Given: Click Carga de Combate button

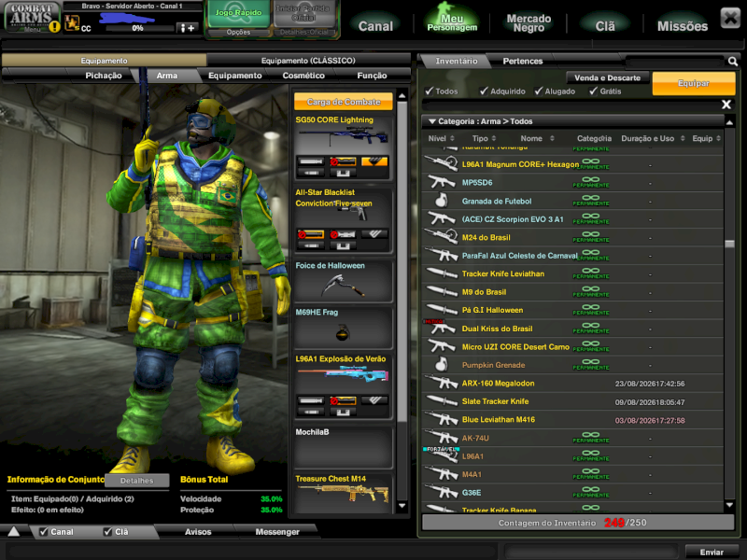Looking at the screenshot, I should click(344, 102).
